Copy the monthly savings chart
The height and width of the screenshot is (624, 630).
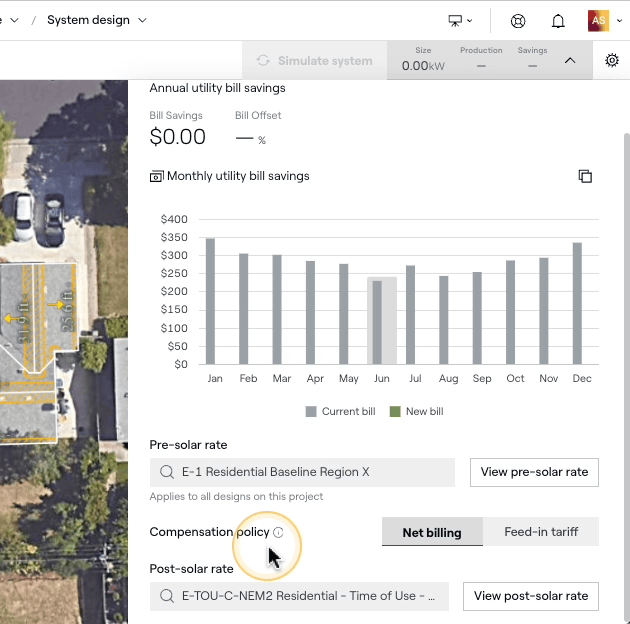coord(585,176)
